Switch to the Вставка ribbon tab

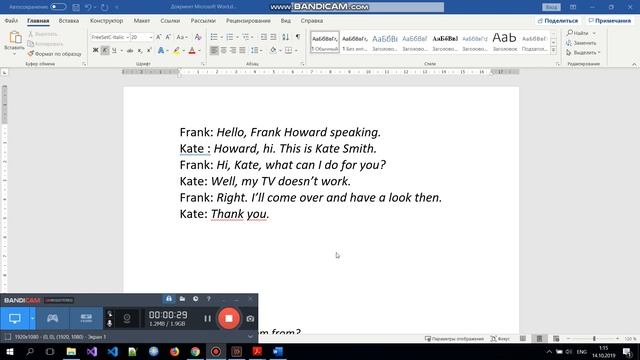pos(69,20)
